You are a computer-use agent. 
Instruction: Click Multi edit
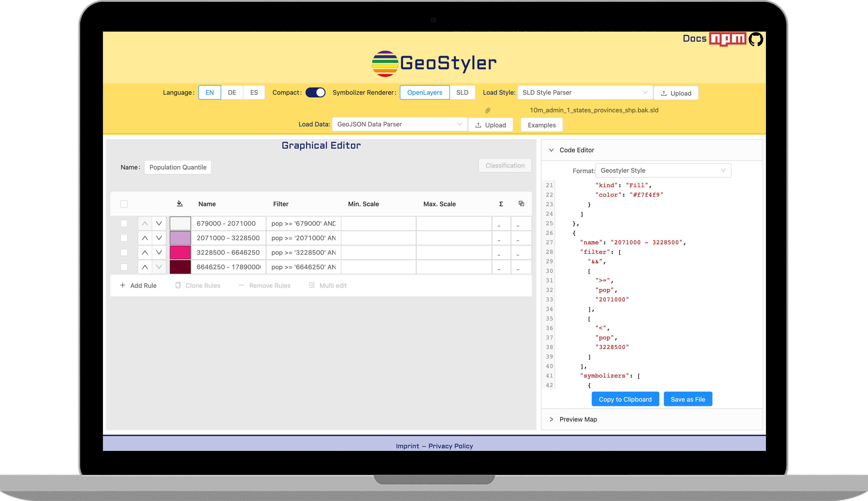(x=327, y=285)
